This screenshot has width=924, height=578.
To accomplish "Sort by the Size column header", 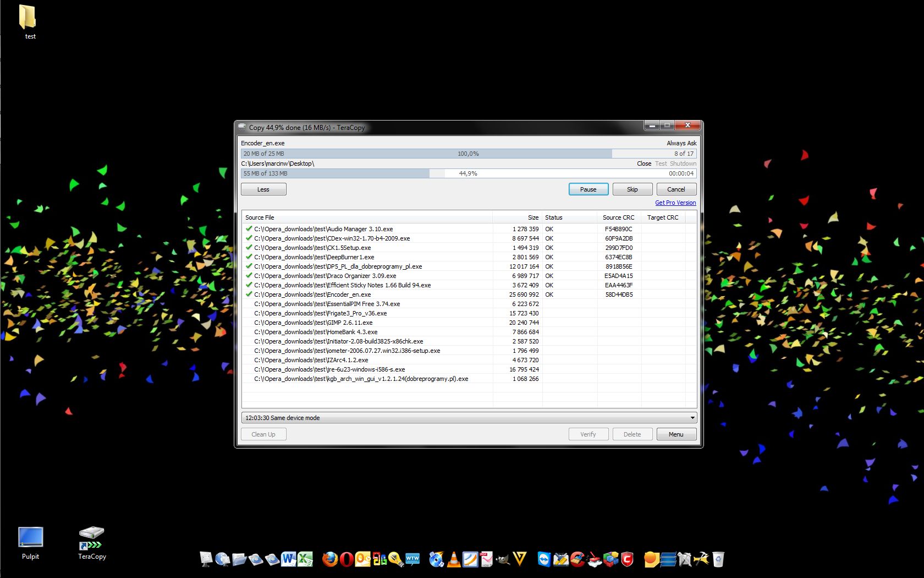I will (518, 217).
